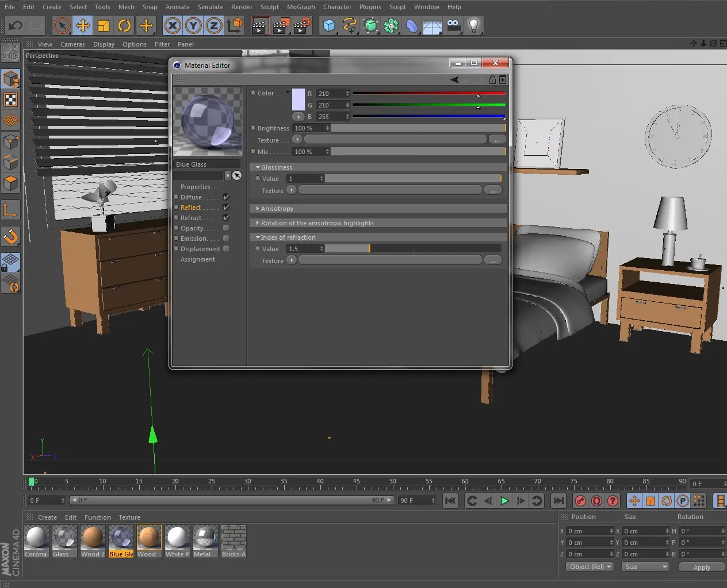
Task: Click the material picker arrow icon
Action: pyautogui.click(x=236, y=175)
